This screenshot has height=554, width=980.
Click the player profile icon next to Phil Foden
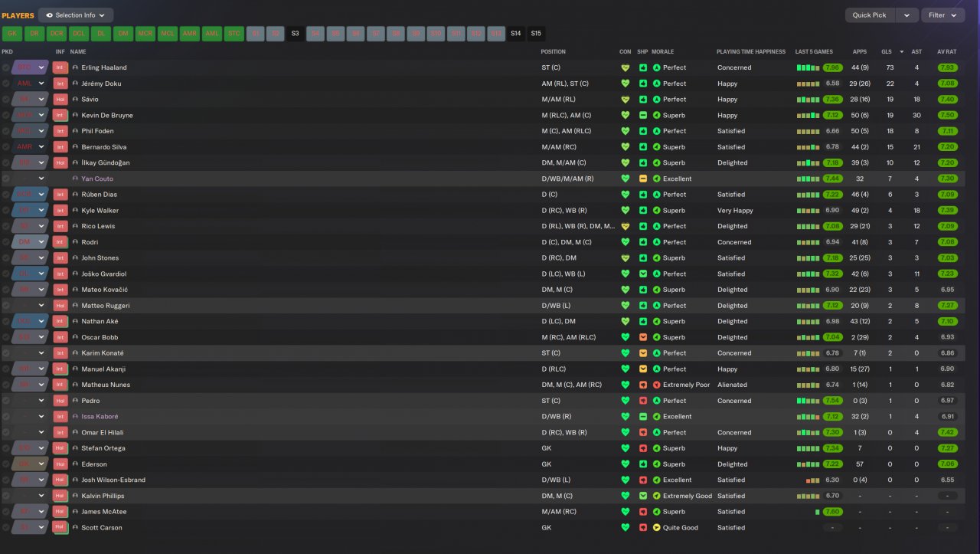point(75,131)
